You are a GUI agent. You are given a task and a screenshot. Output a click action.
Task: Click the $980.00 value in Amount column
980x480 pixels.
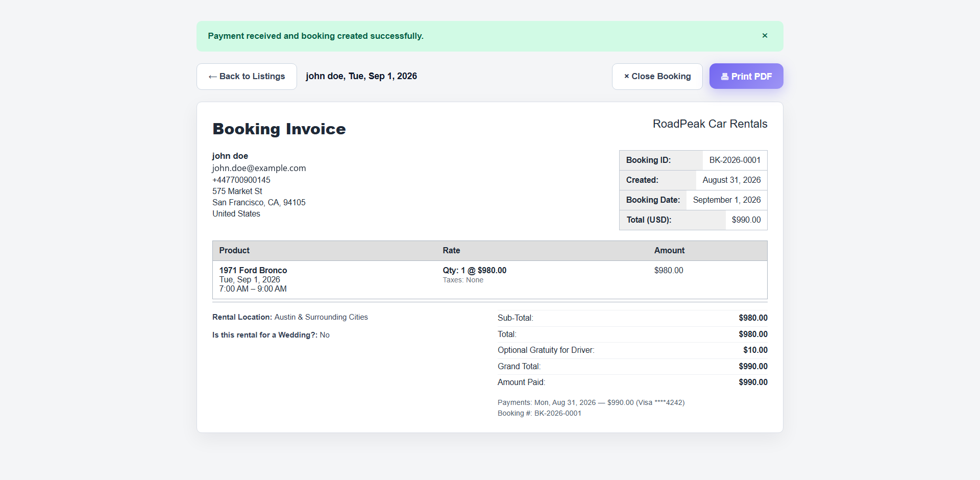[x=669, y=270]
